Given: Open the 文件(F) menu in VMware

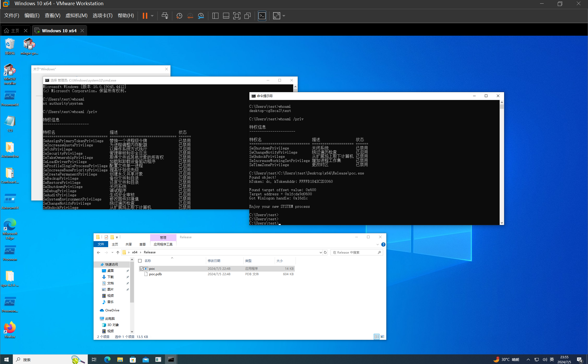Looking at the screenshot, I should coord(12,16).
